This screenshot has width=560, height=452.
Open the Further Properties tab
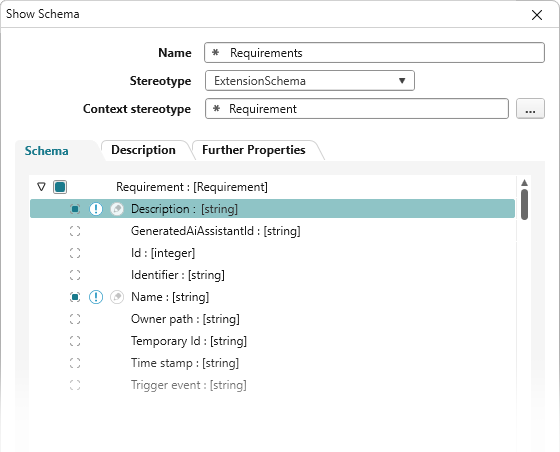(254, 150)
